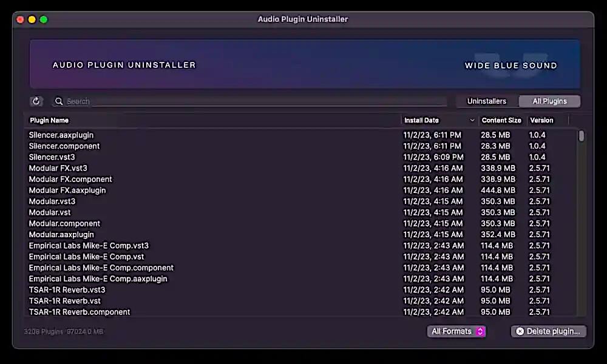Sort the list by Content Size
This screenshot has width=607, height=364.
[501, 120]
